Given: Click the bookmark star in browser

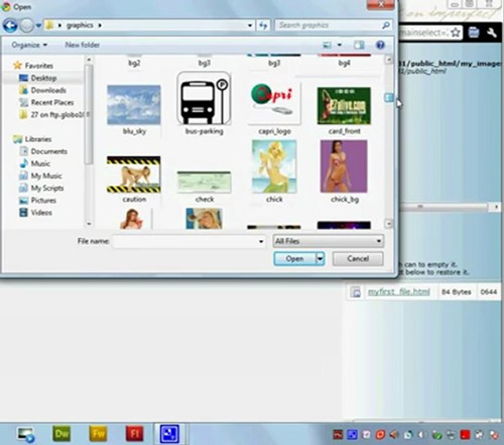Looking at the screenshot, I should pos(455,32).
